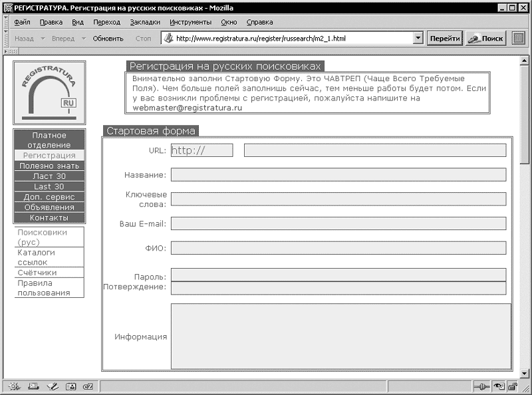The height and width of the screenshot is (395, 532).
Task: Click the Mozilla window title bar icon
Action: 8,7
